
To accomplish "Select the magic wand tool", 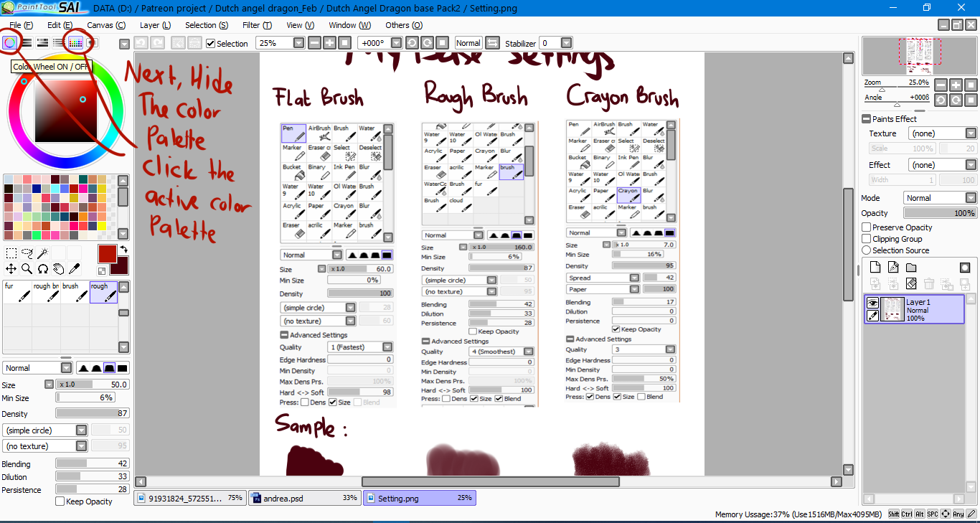I will tap(43, 253).
